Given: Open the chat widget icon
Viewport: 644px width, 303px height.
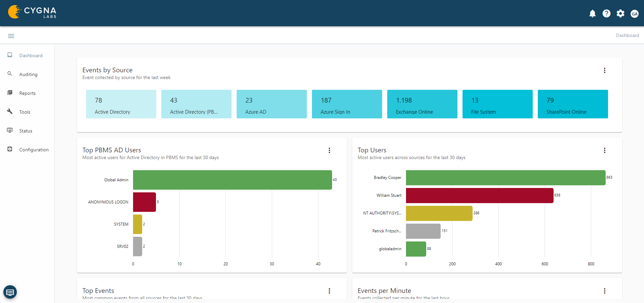Looking at the screenshot, I should pos(10,292).
